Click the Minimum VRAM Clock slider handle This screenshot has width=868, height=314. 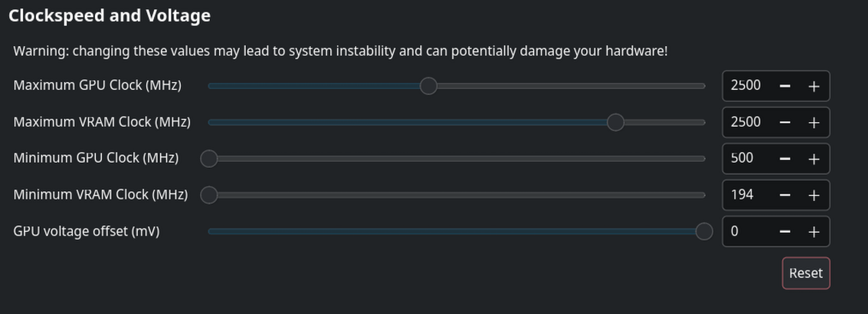[209, 195]
